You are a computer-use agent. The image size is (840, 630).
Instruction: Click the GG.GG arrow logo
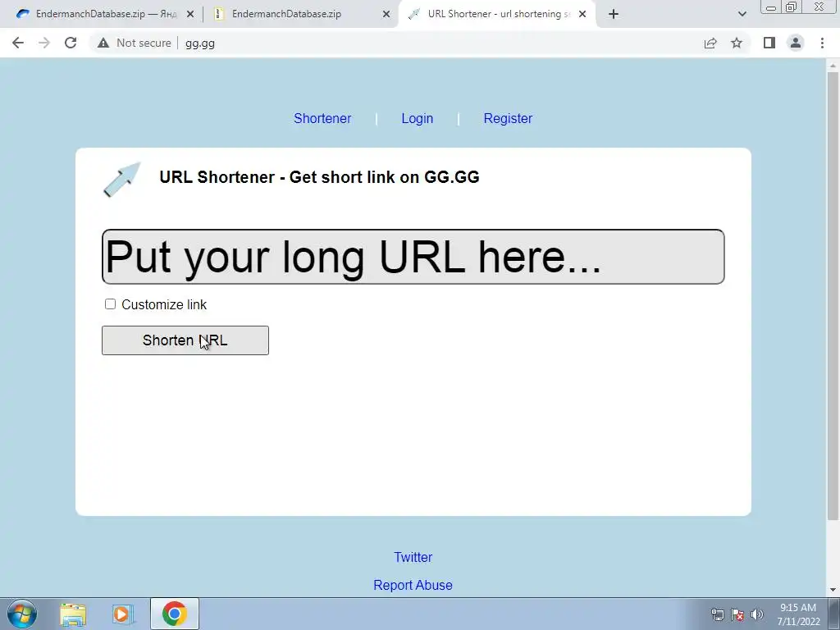(121, 180)
